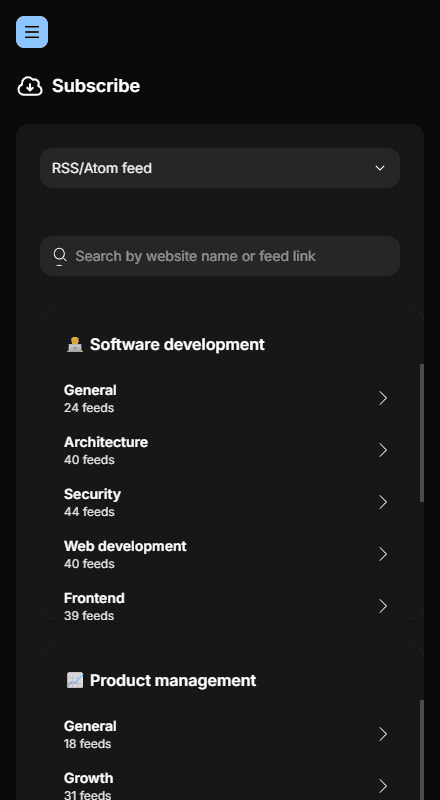Click the Product management chart emoji icon
Viewport: 440px width, 800px height.
click(x=75, y=680)
